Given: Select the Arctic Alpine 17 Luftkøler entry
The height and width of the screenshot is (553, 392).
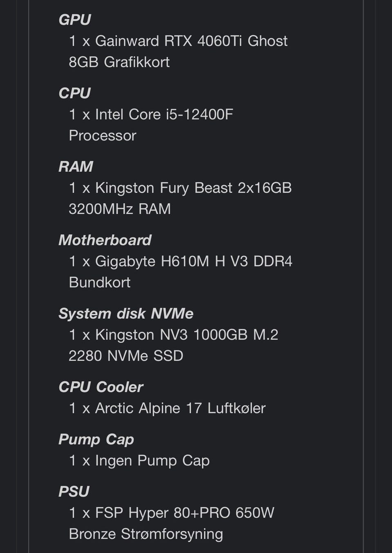Looking at the screenshot, I should coord(180,408).
